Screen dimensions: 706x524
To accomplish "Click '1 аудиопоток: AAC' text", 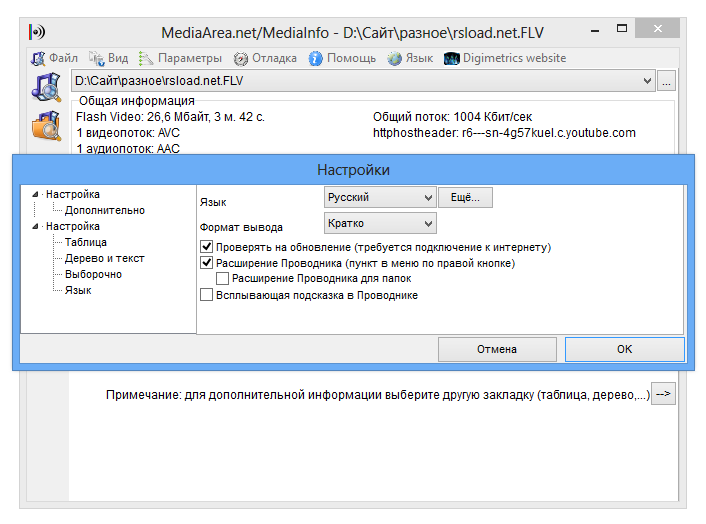I will click(x=128, y=149).
